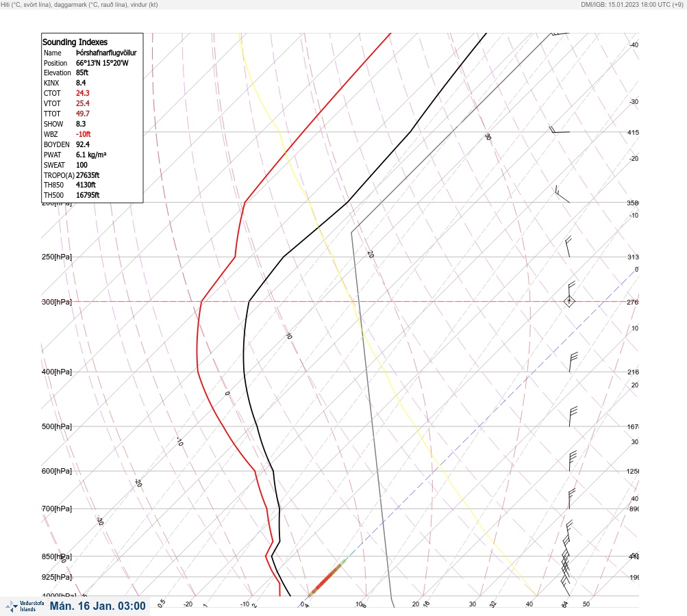The width and height of the screenshot is (687, 616).
Task: Click the 250[hPa] pressure label
Action: click(57, 257)
